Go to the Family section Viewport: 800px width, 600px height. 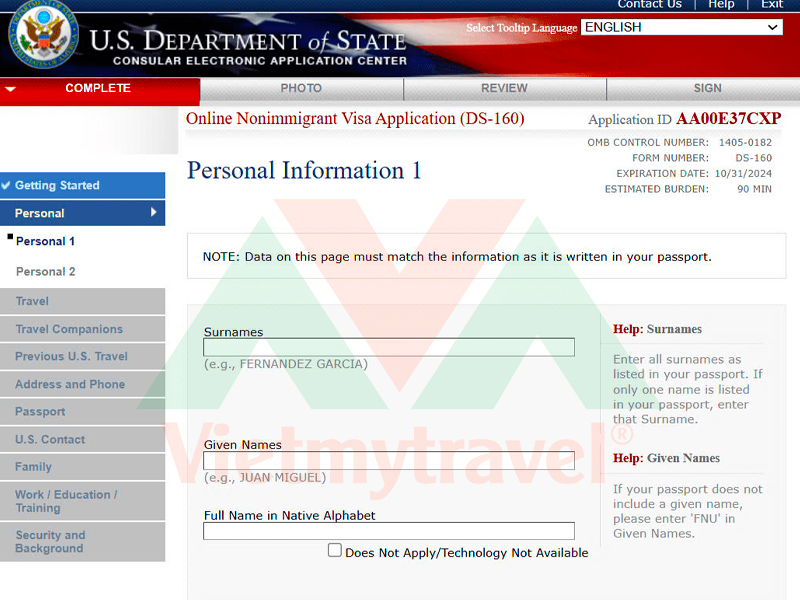[x=83, y=467]
